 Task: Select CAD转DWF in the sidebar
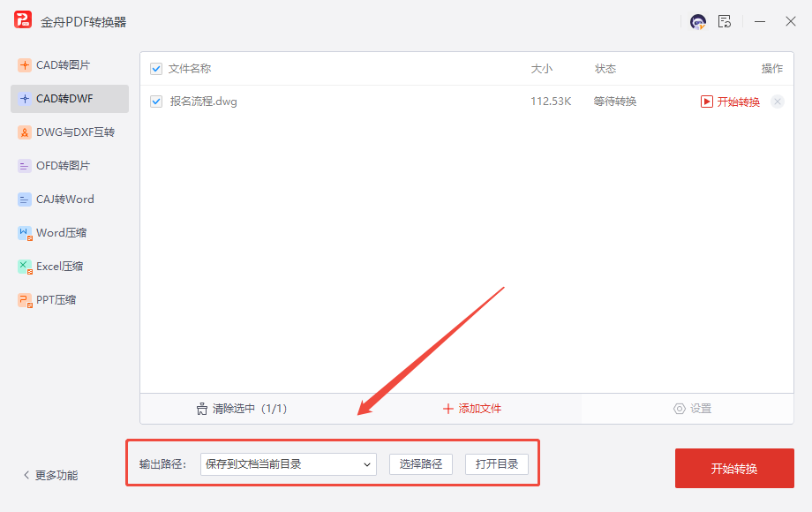pyautogui.click(x=70, y=99)
